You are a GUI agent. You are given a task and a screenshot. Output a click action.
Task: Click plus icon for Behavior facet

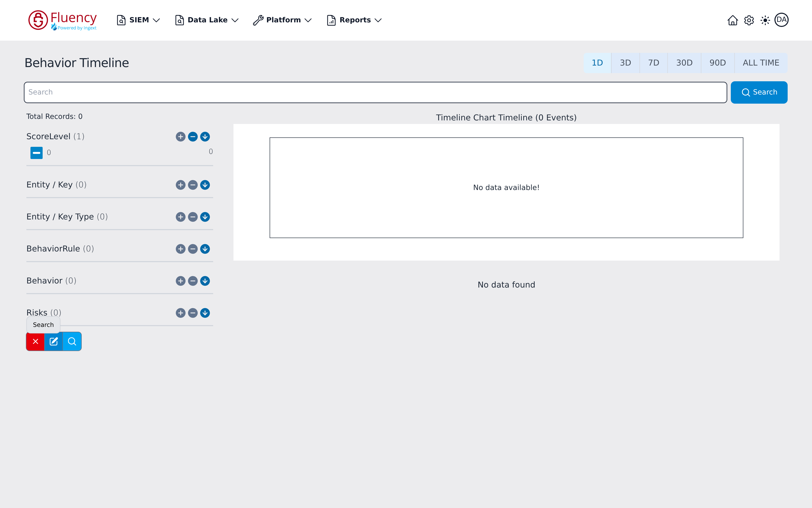coord(180,281)
